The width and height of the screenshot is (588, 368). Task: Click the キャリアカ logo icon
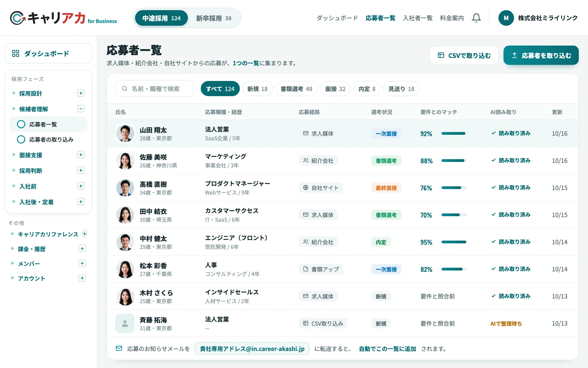coord(18,18)
